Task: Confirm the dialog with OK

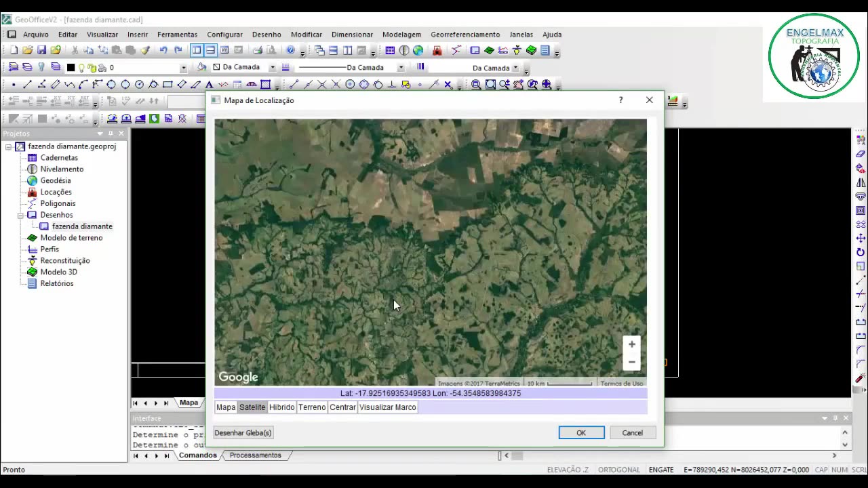Action: [x=581, y=433]
